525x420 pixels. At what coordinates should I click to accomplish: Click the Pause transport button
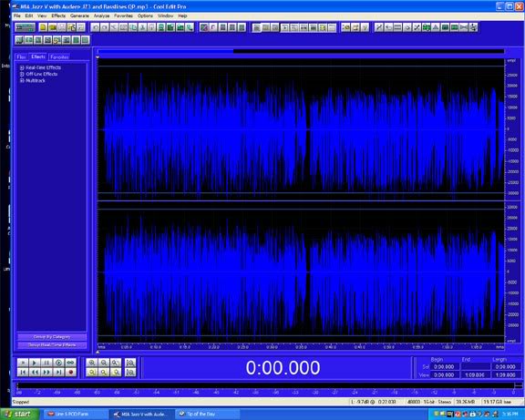[x=46, y=363]
